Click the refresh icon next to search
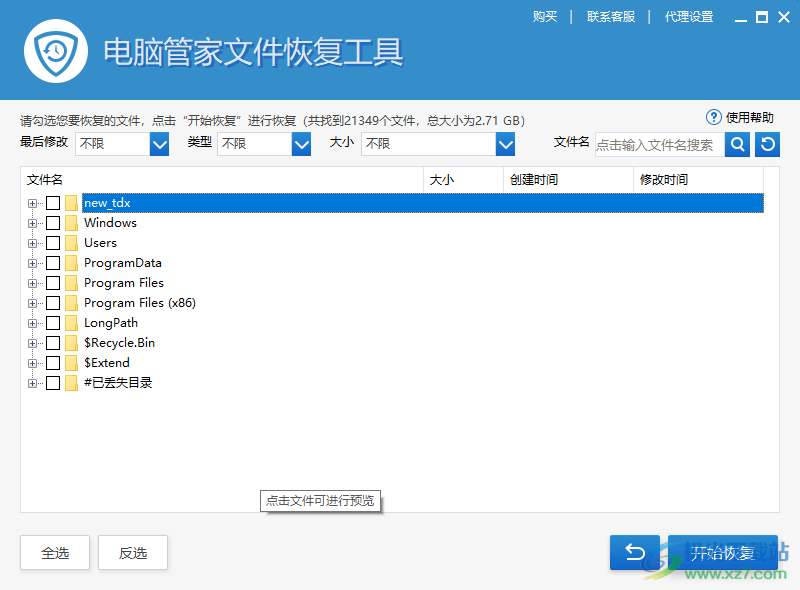Screen dimensions: 800x590 tap(767, 144)
